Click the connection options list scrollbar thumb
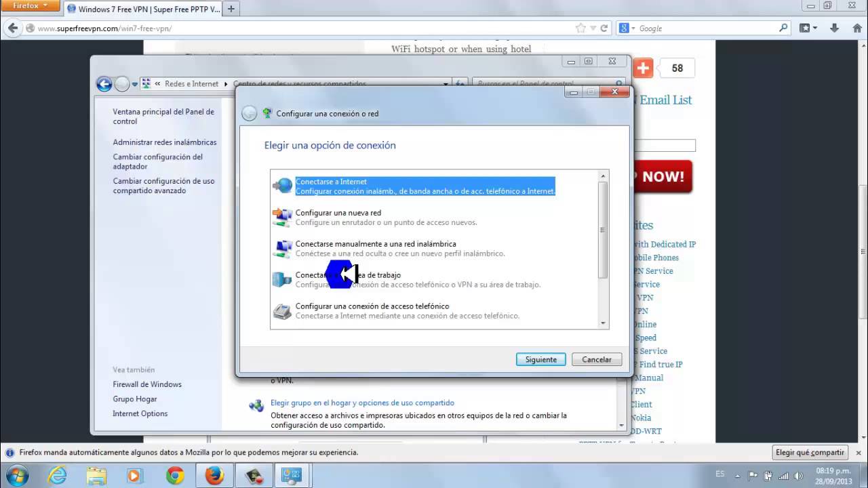This screenshot has height=488, width=868. pyautogui.click(x=602, y=230)
